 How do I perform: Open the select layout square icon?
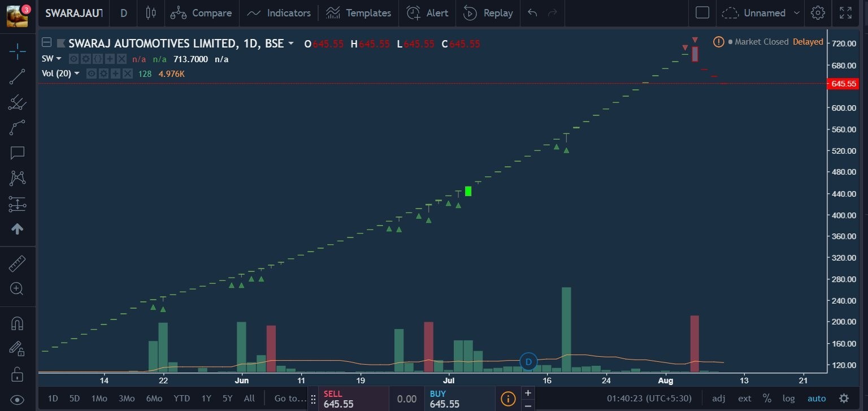702,13
